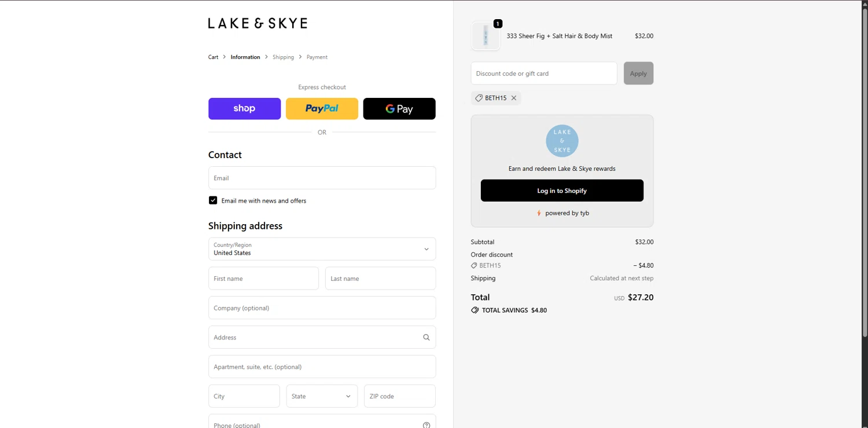Screen dimensions: 868x428
Task: Go back to Cart breadcrumb
Action: pyautogui.click(x=214, y=57)
